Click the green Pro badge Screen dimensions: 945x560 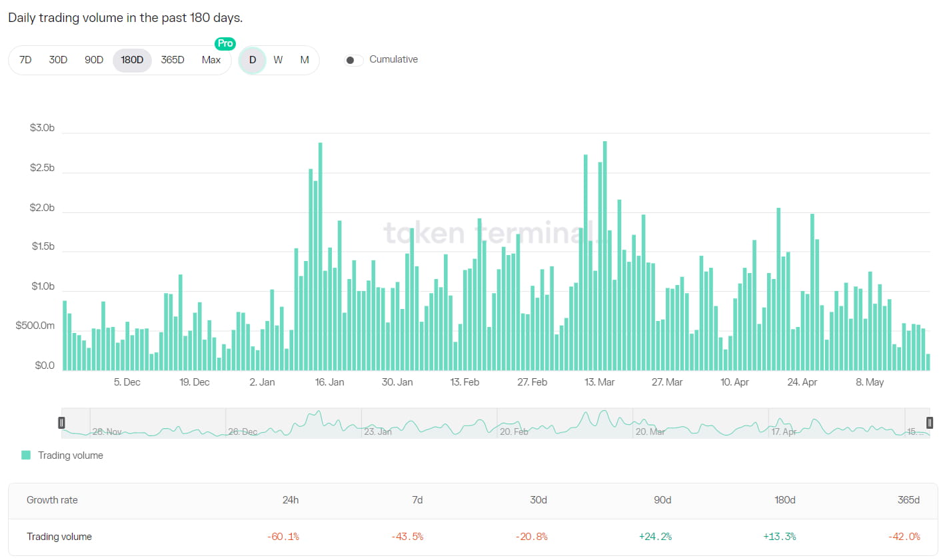pyautogui.click(x=225, y=43)
